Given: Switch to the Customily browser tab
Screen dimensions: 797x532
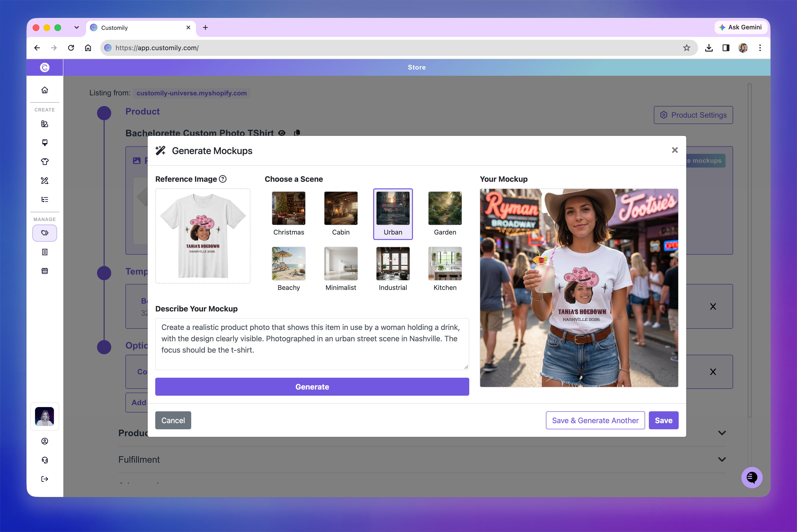Looking at the screenshot, I should (141, 28).
